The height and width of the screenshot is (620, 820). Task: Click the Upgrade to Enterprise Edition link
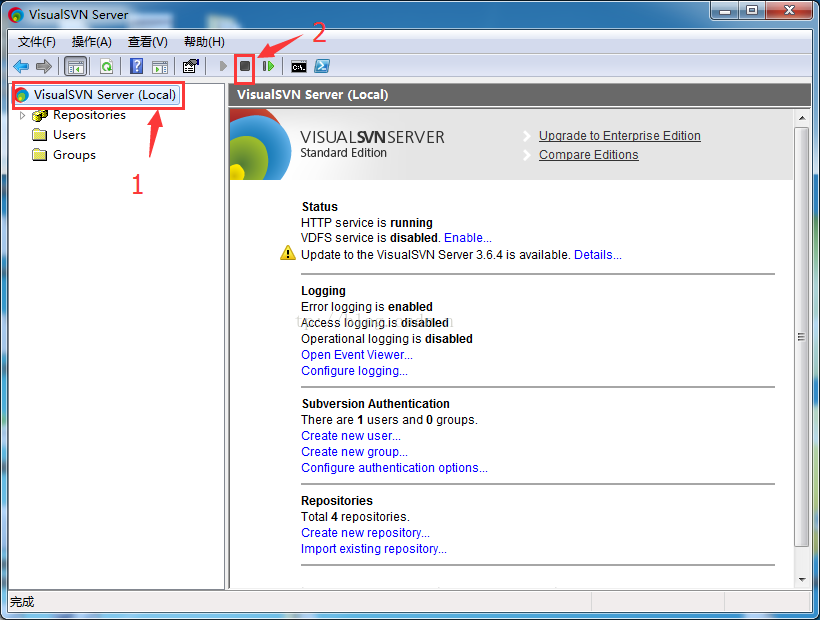tap(619, 136)
